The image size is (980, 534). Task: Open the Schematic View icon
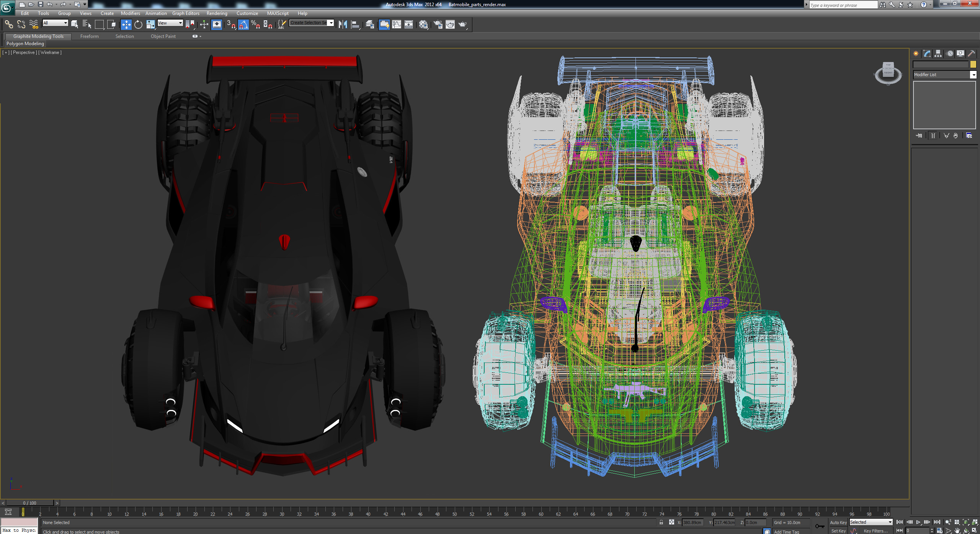point(409,24)
